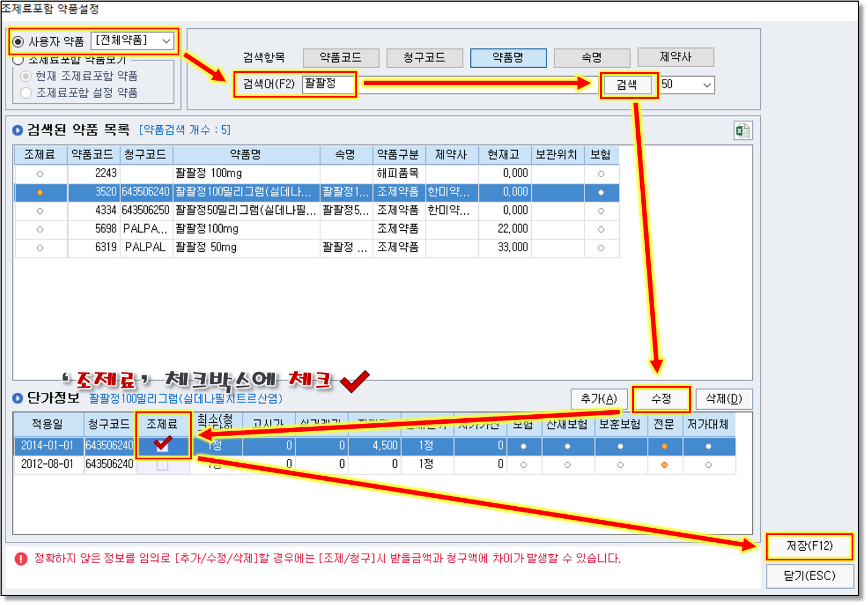
Task: Choose the 청구코드 search category
Action: (x=424, y=58)
